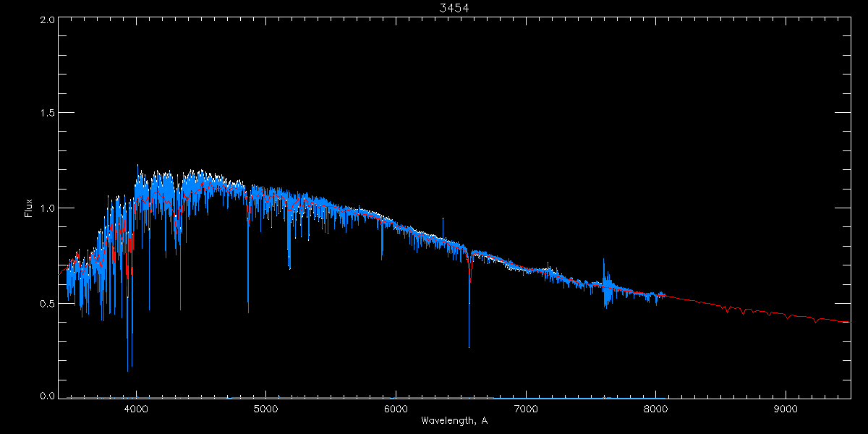Click the 6000 wavelength tick label
868x434 pixels.
click(396, 409)
